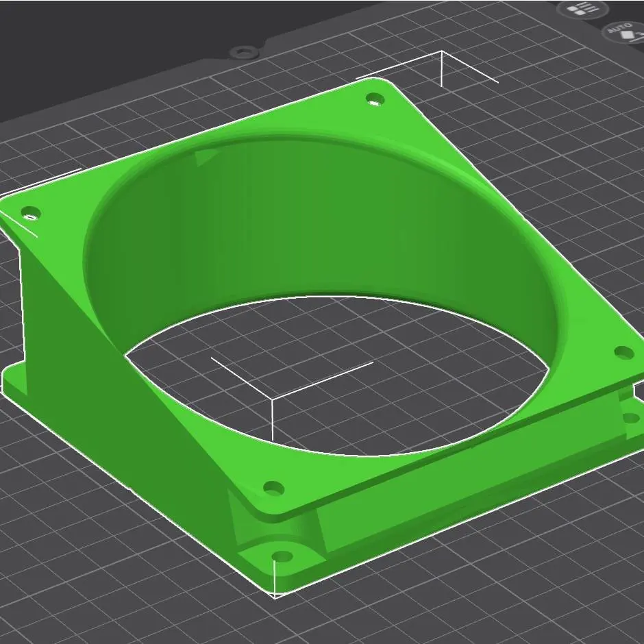Click the white swatch inside AUTO badge

point(626,34)
